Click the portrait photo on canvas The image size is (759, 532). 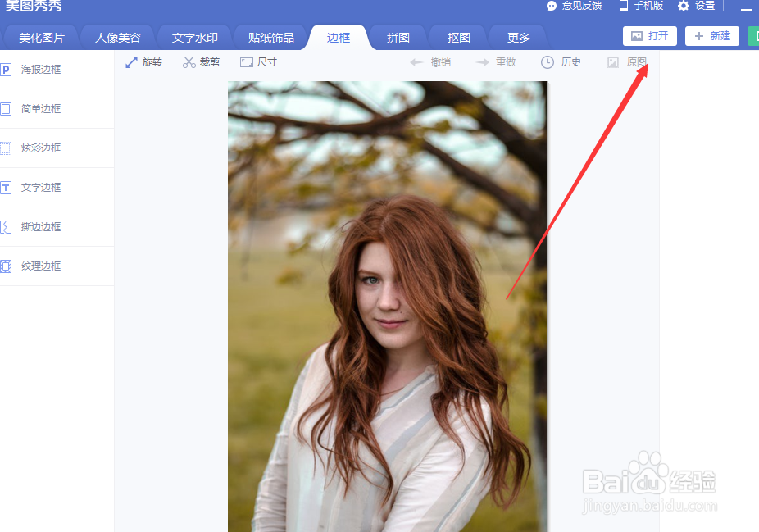pyautogui.click(x=387, y=307)
